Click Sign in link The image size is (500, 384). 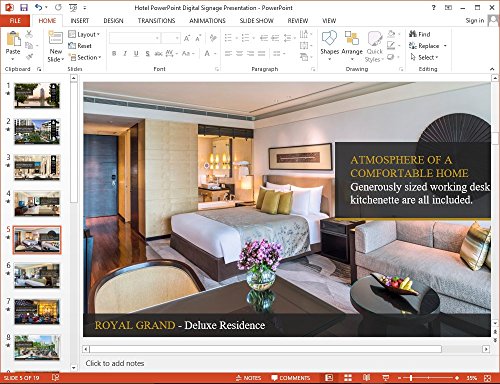(475, 21)
